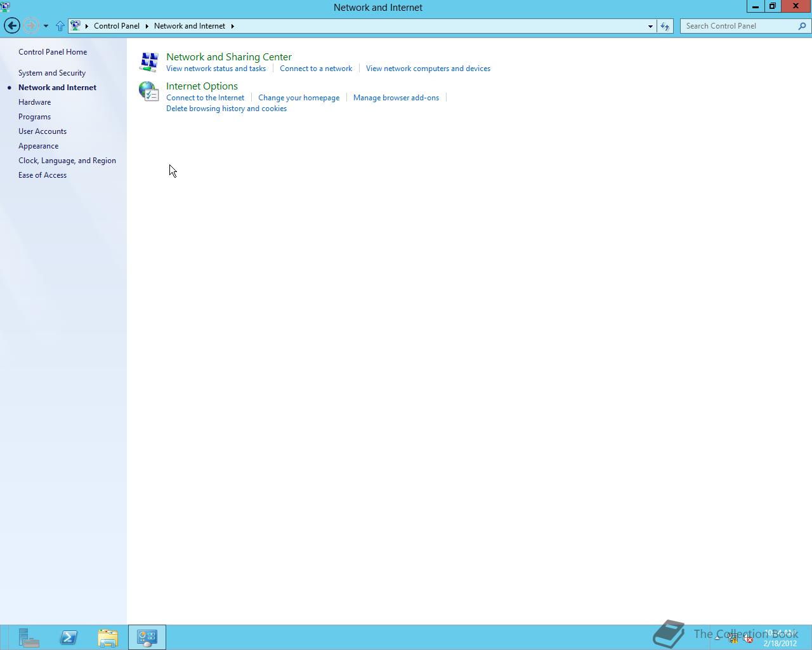Viewport: 812px width, 650px height.
Task: Open Network and Sharing Center heading
Action: (x=229, y=57)
